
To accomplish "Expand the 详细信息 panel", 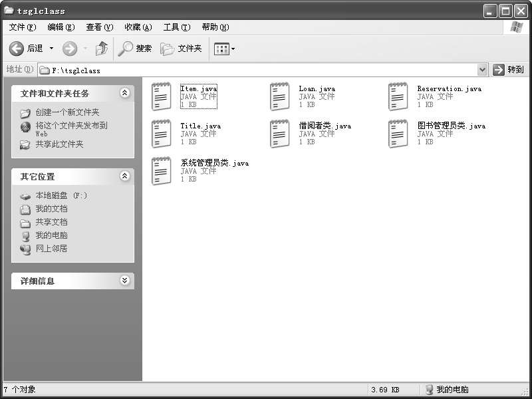I will tap(124, 281).
